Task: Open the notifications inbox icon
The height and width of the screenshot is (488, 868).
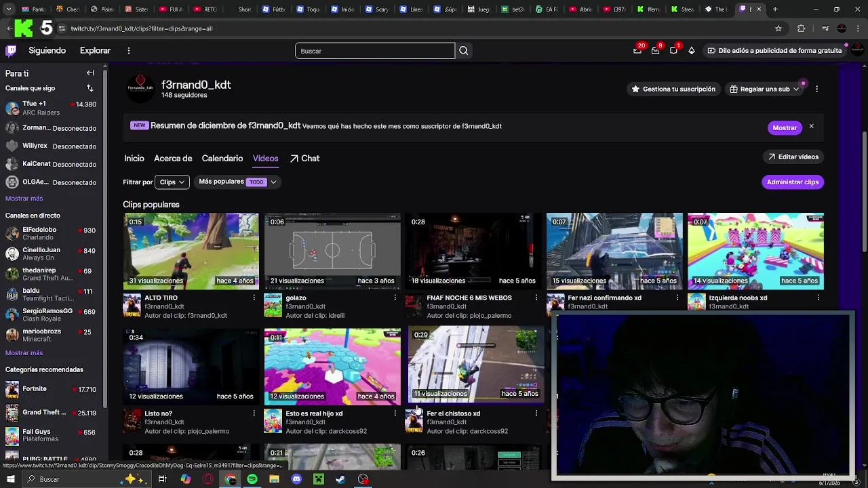Action: (655, 50)
